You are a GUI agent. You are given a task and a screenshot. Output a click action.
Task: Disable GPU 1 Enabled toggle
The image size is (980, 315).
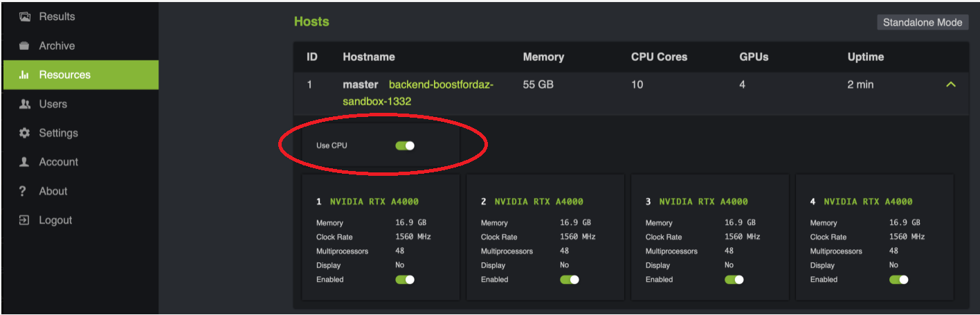click(x=405, y=280)
